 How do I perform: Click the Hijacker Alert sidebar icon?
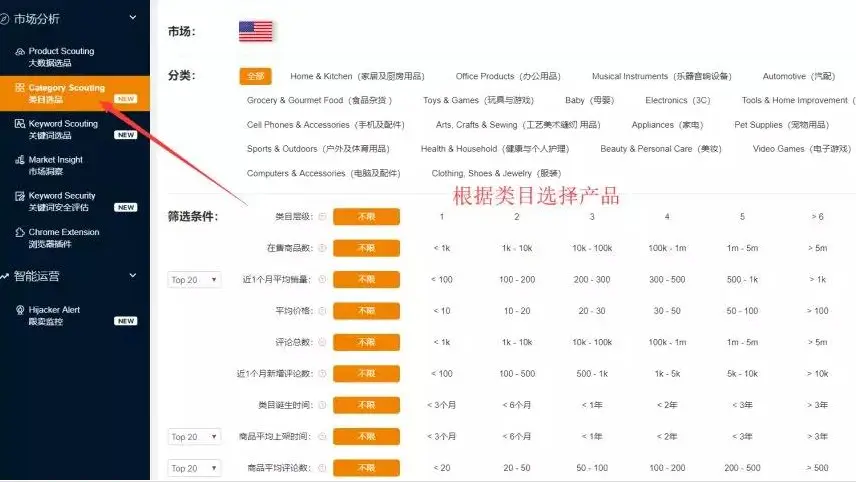tap(19, 311)
